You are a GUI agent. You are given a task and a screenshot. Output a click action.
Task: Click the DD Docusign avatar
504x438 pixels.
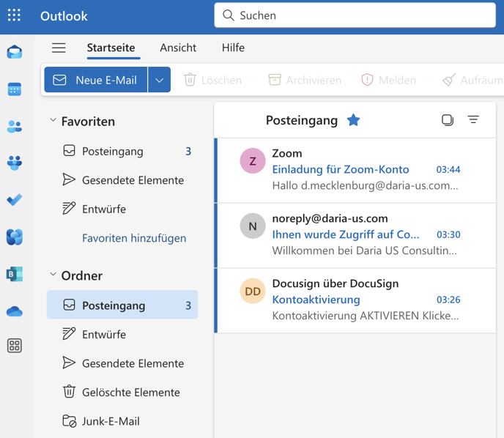pos(253,291)
